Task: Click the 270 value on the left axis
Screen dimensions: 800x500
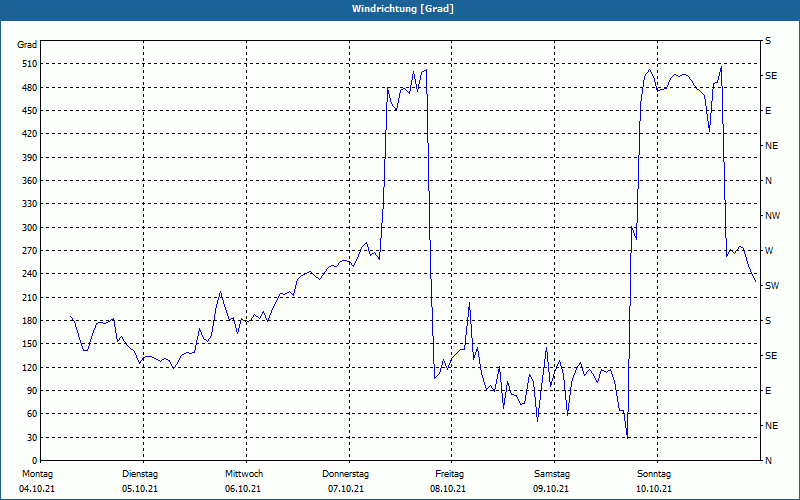Action: (30, 251)
